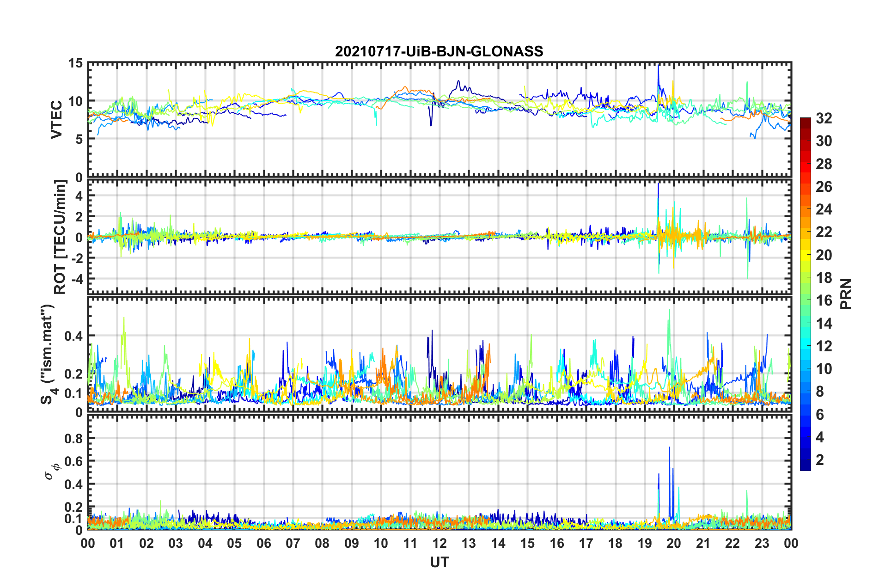Image resolution: width=879 pixels, height=588 pixels.
Task: Click x-axis hour label 16
Action: (556, 543)
